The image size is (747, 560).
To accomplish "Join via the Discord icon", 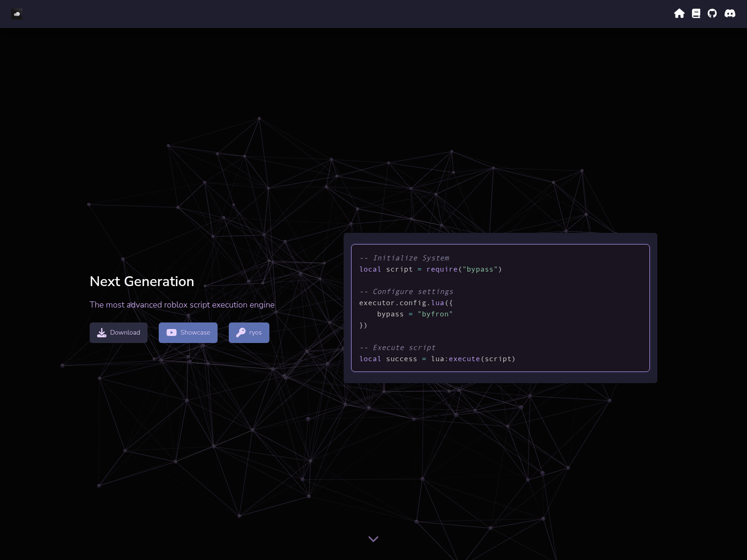I will pyautogui.click(x=729, y=14).
